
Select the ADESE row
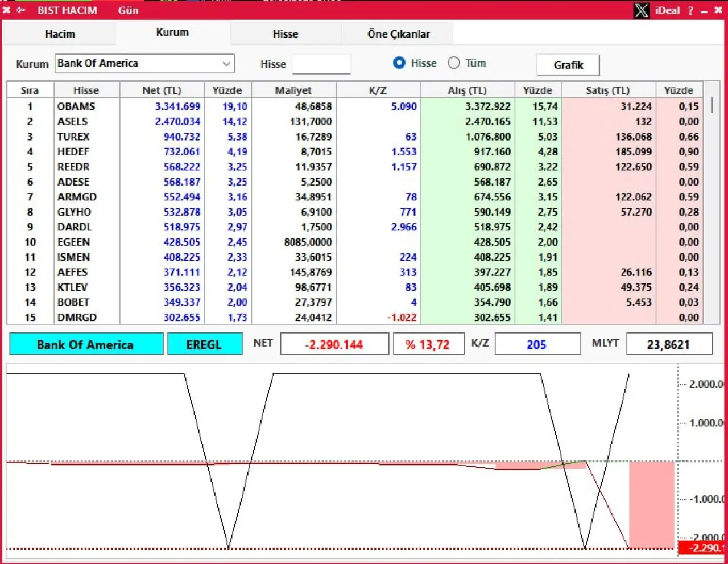354,182
